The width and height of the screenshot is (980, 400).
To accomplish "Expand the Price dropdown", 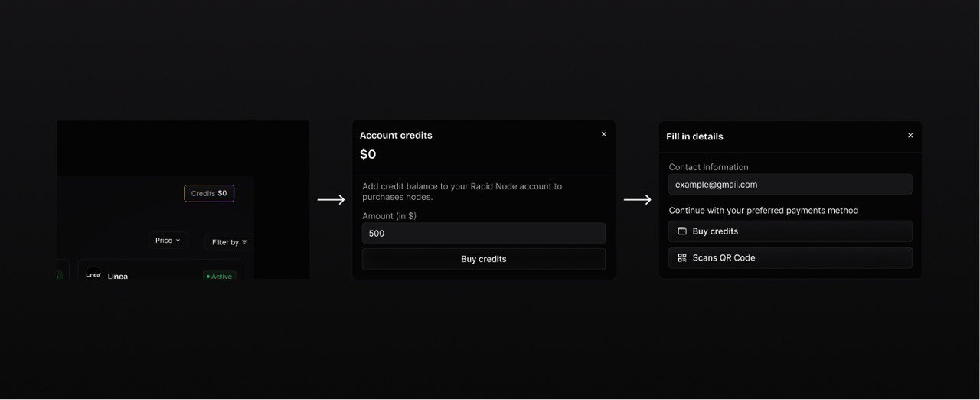I will click(x=168, y=241).
